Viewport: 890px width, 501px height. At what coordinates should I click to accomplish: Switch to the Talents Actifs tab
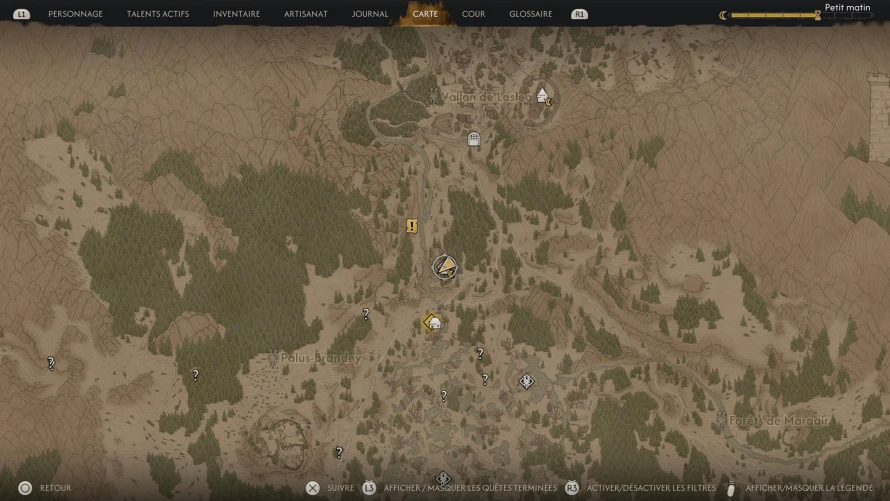tap(158, 14)
